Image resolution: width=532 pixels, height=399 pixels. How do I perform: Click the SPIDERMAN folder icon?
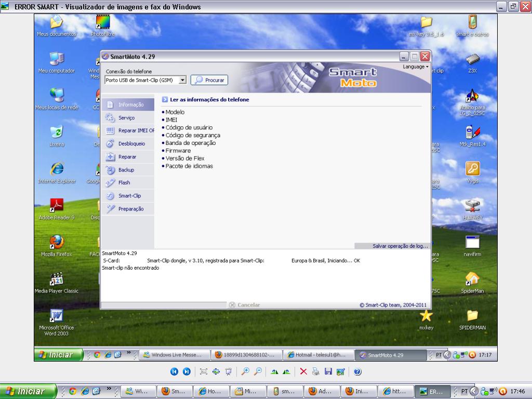(472, 320)
